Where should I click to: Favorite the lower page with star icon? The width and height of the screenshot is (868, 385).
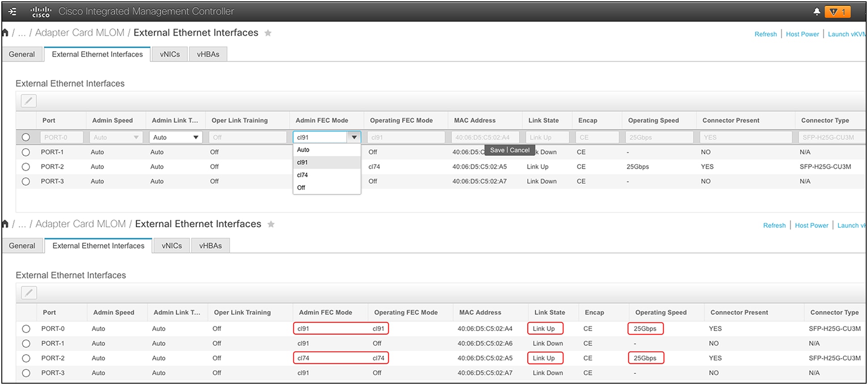click(x=271, y=224)
